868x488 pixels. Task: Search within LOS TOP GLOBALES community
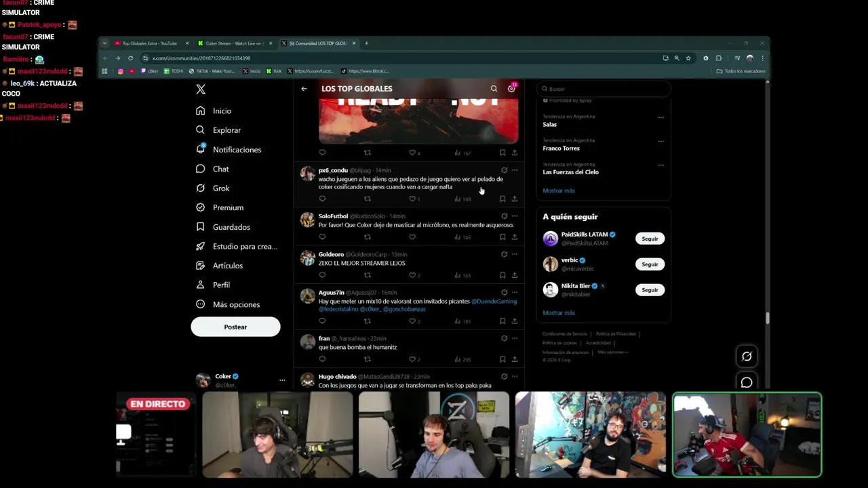click(494, 89)
